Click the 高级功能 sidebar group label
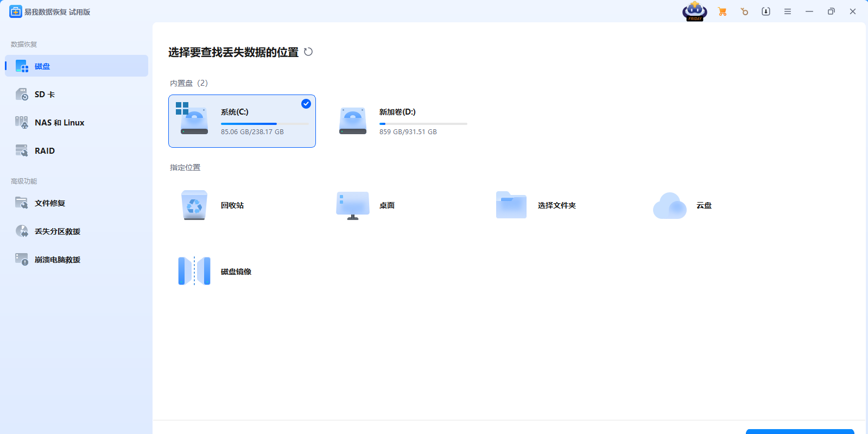Screen dimensions: 868x434 24,181
